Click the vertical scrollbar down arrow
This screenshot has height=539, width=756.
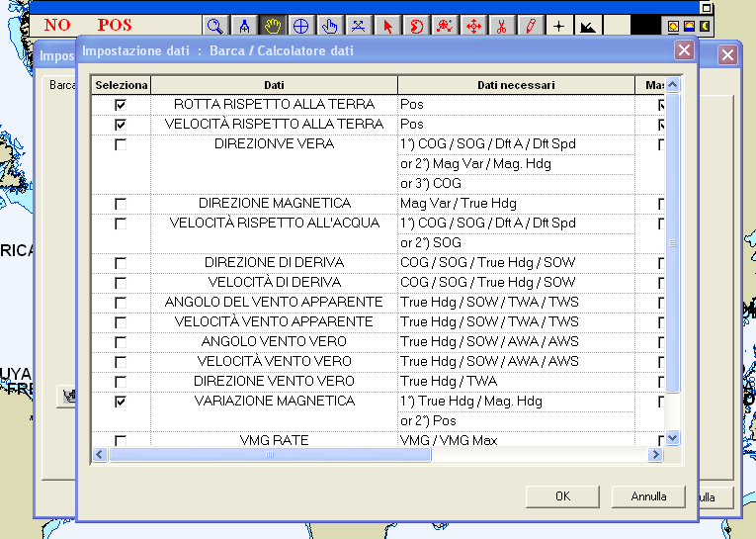pyautogui.click(x=672, y=438)
